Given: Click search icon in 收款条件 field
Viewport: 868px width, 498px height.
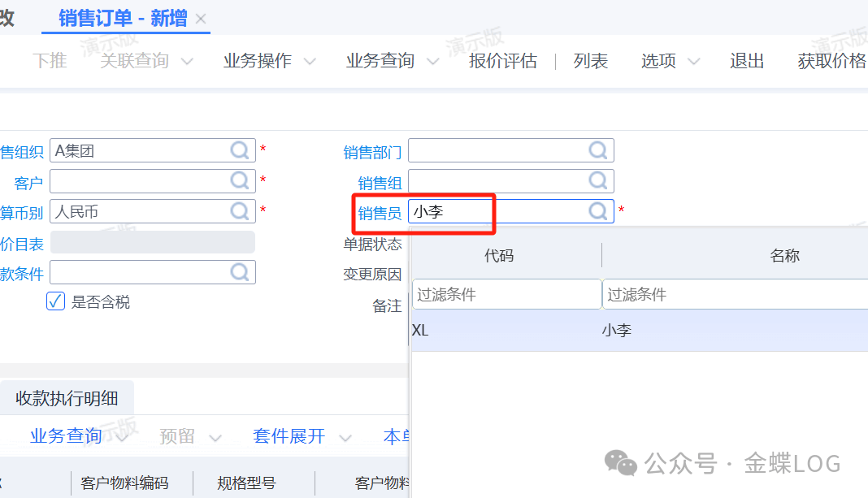Looking at the screenshot, I should [x=240, y=272].
